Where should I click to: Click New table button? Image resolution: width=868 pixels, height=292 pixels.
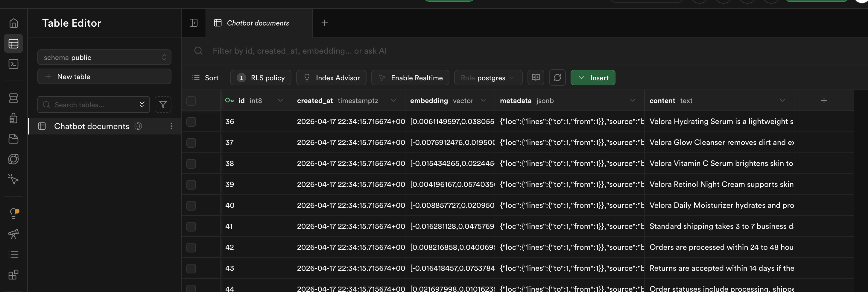104,77
